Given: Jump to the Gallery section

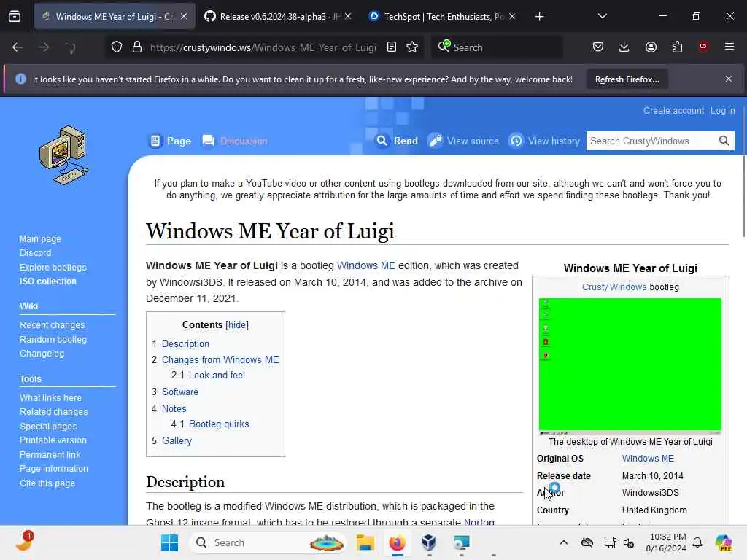Looking at the screenshot, I should (177, 440).
